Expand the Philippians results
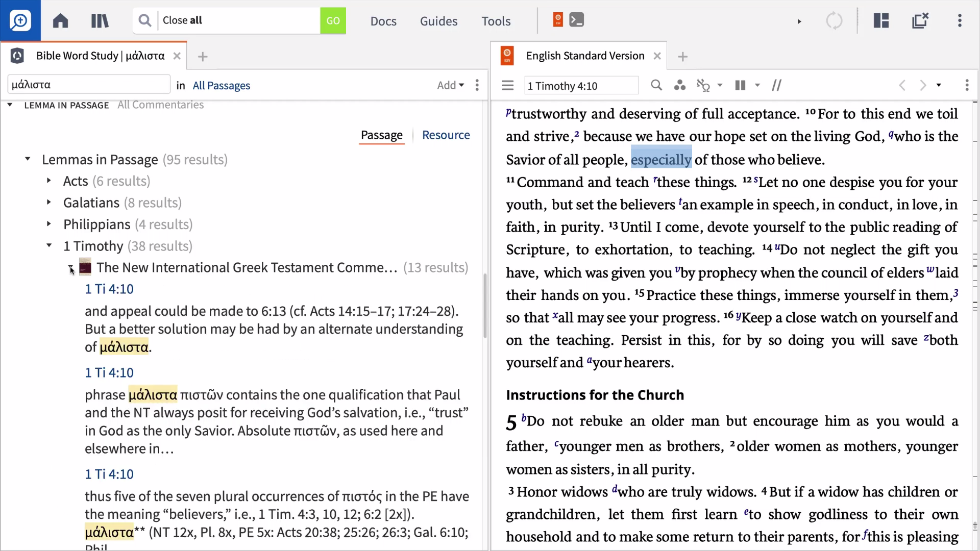Screen dimensions: 980x551 [49, 223]
